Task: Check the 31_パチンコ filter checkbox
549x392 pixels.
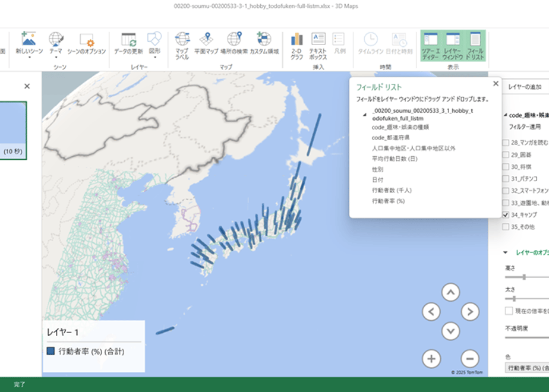Action: (x=506, y=179)
